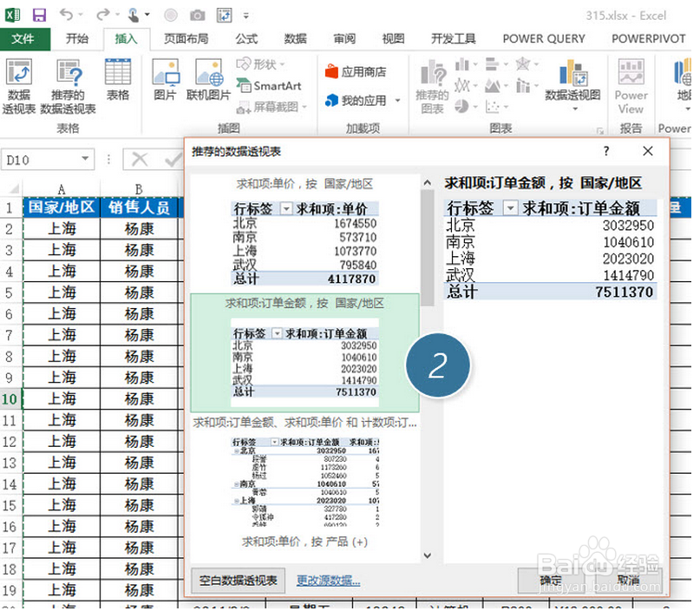Switch to the Review (审阅) tab
This screenshot has height=611, width=700.
(344, 39)
